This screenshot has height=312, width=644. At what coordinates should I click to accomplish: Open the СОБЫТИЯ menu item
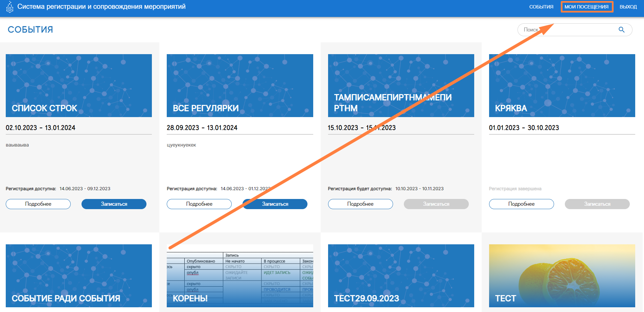click(541, 7)
